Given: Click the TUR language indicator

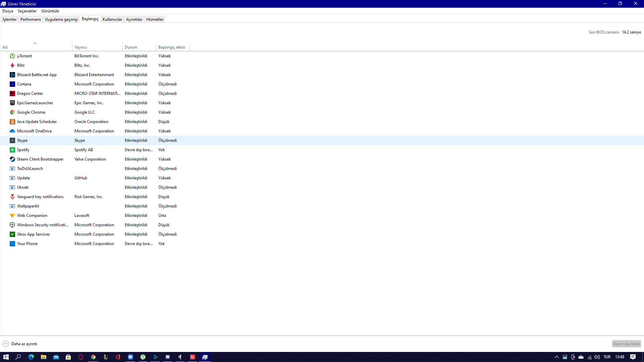Looking at the screenshot, I should click(x=607, y=357).
